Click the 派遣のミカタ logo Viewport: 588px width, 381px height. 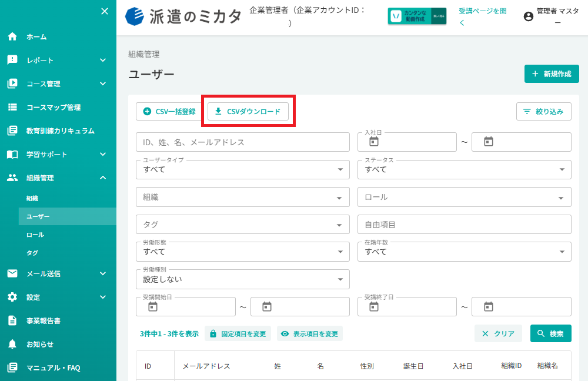coord(183,17)
